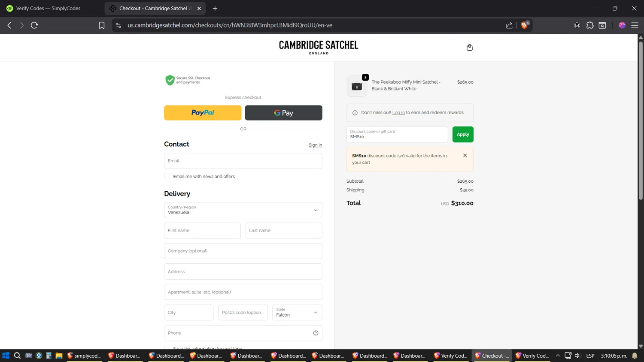The height and width of the screenshot is (362, 644).
Task: Click the page vertical scrollbar
Action: [641, 120]
